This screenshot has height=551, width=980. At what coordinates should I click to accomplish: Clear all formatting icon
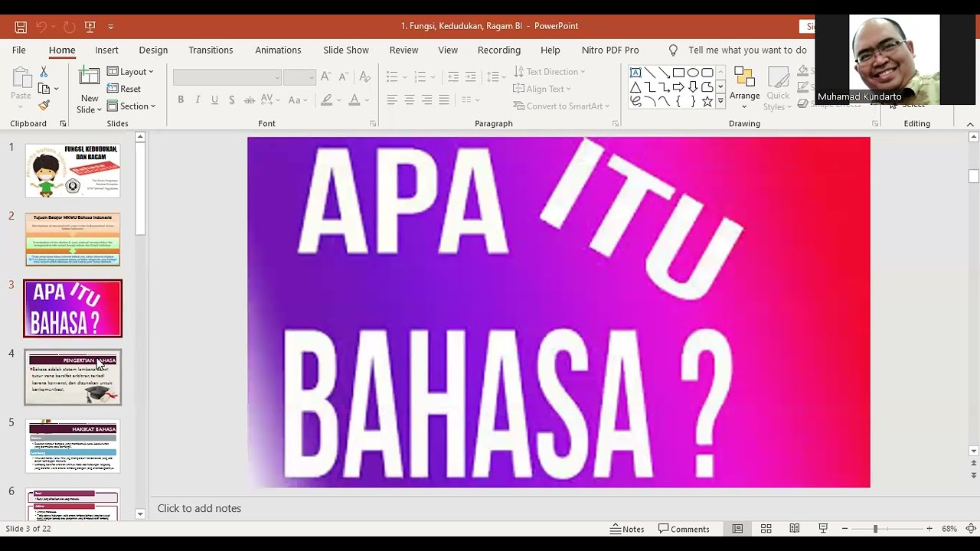364,77
